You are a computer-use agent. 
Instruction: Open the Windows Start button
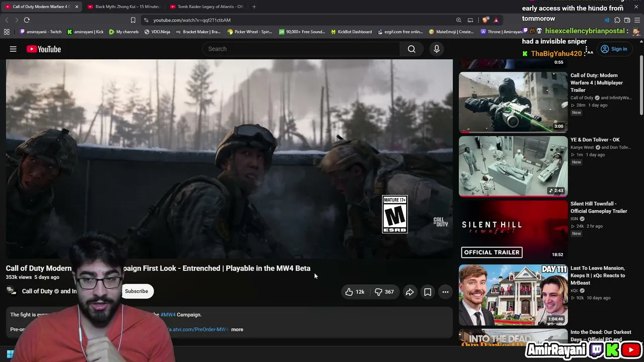[10, 354]
